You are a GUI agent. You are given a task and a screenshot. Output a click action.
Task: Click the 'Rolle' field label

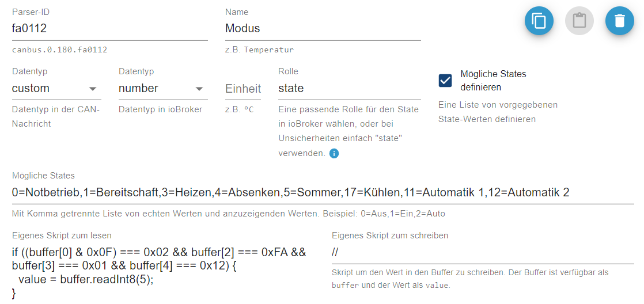pos(288,71)
